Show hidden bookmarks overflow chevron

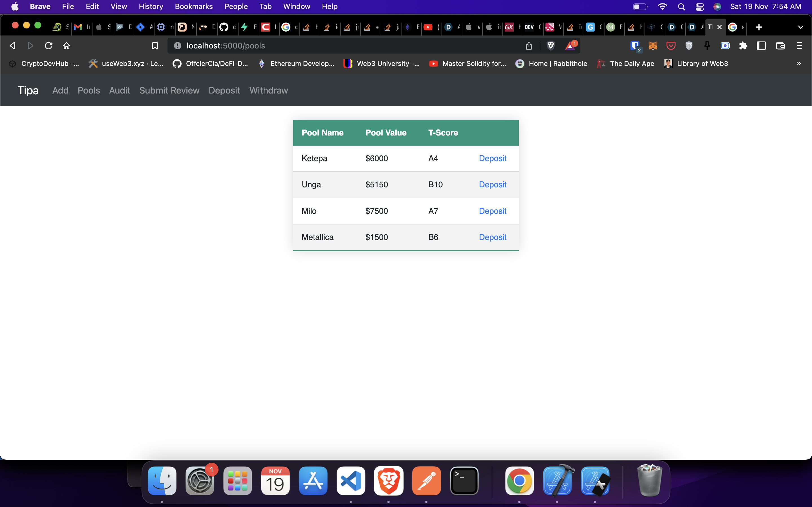tap(798, 63)
